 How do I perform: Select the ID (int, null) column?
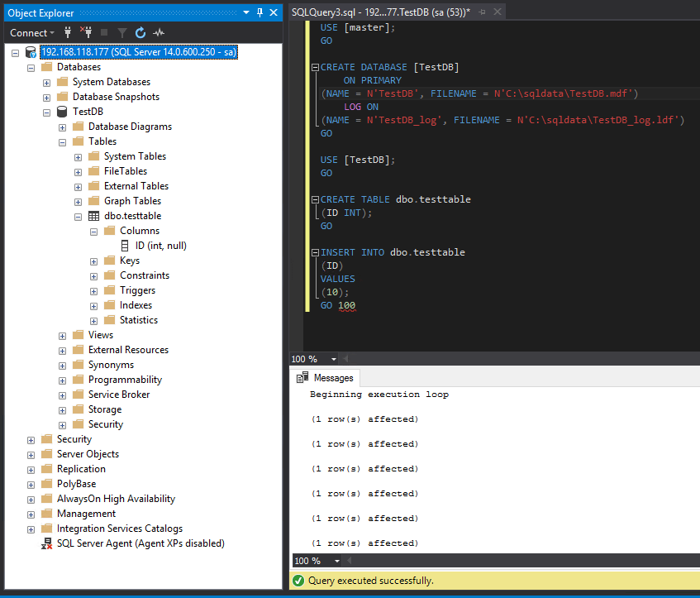[160, 246]
